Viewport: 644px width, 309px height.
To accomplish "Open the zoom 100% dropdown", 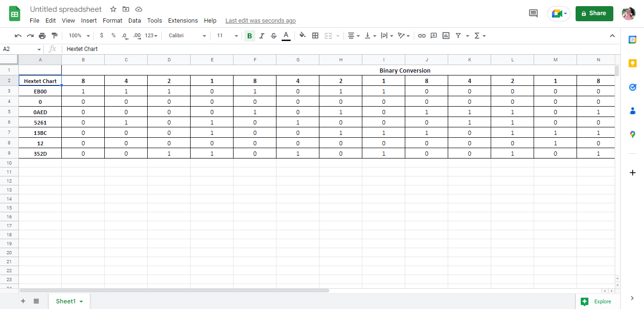I will pos(79,35).
